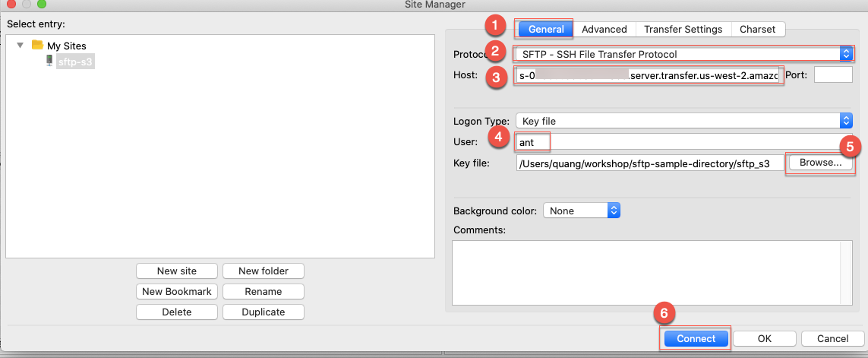Open the Transfer Settings tab
Screen dimensions: 868x358
[x=683, y=30]
